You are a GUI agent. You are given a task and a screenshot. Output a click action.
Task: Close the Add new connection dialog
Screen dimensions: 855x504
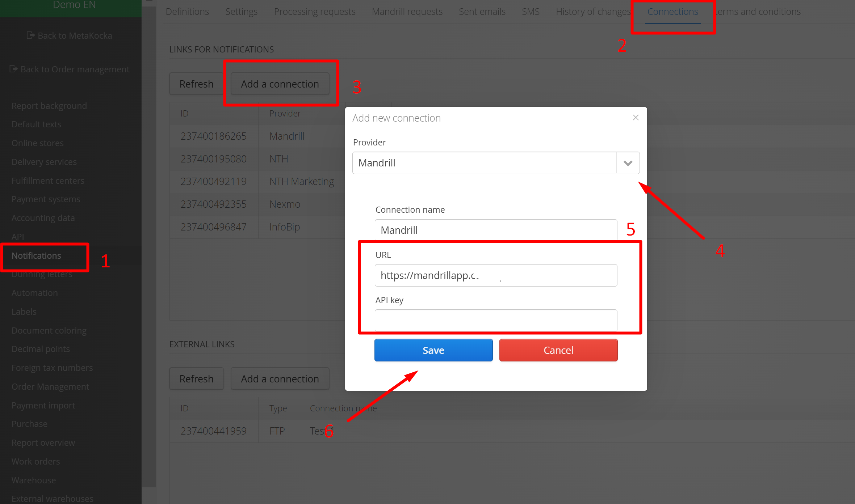(636, 118)
